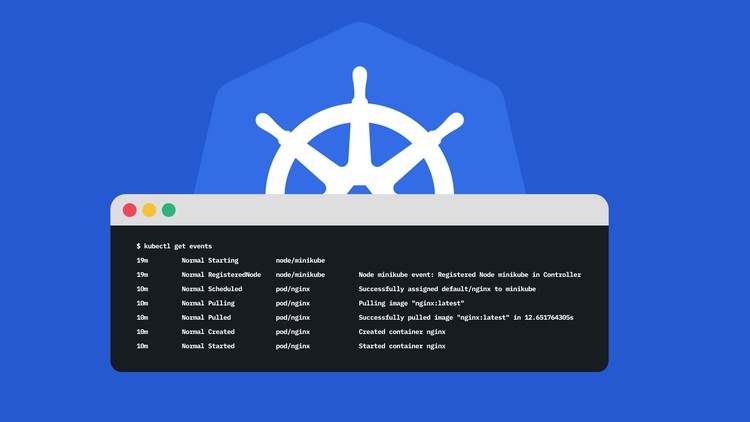Click the yellow minimize window button
The width and height of the screenshot is (750, 422).
tap(149, 210)
